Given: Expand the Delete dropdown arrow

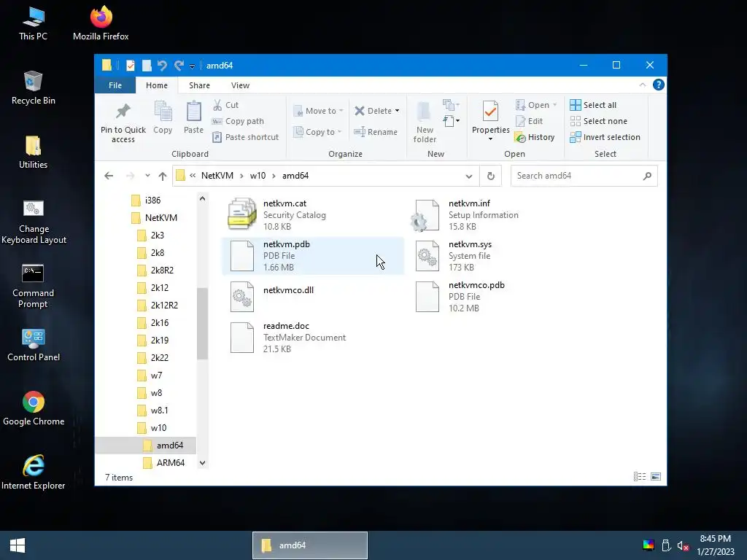Looking at the screenshot, I should pyautogui.click(x=397, y=111).
